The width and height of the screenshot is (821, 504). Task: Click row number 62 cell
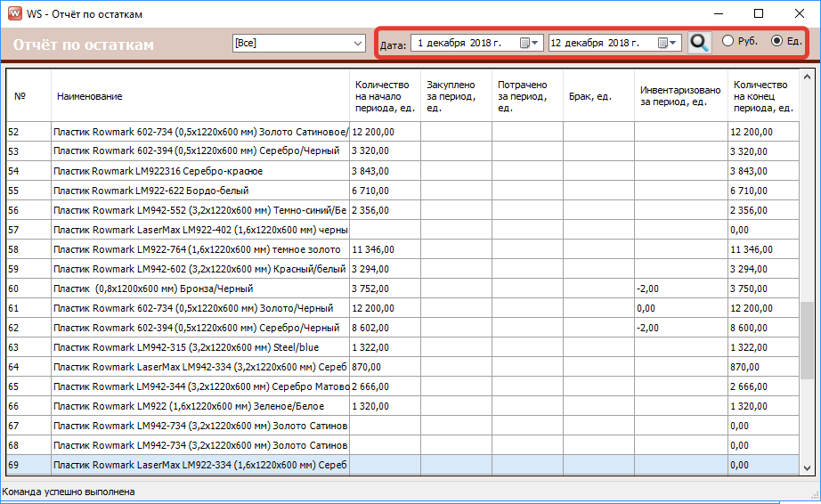point(28,328)
